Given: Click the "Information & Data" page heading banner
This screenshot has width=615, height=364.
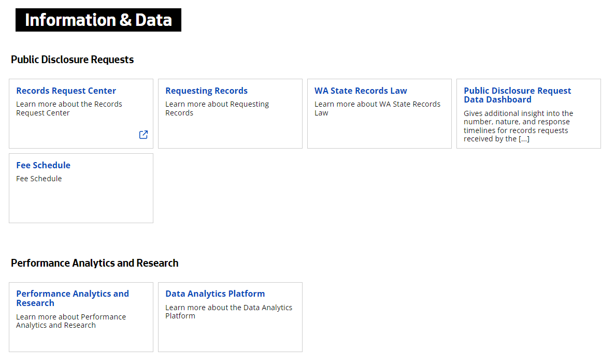Looking at the screenshot, I should (x=98, y=20).
